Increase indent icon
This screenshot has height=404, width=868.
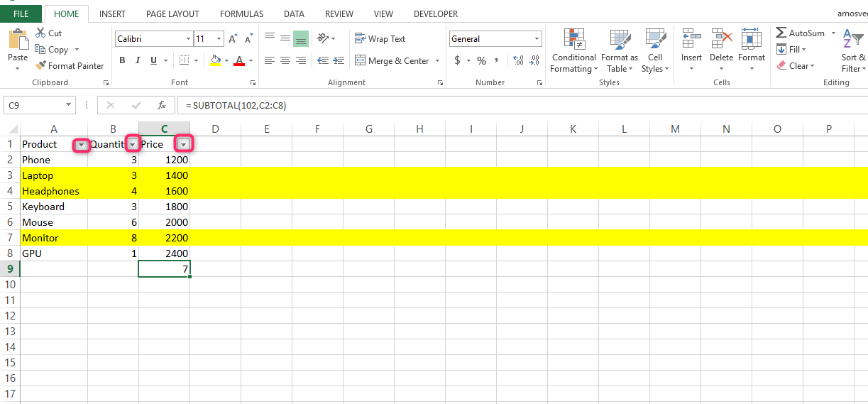tap(339, 60)
